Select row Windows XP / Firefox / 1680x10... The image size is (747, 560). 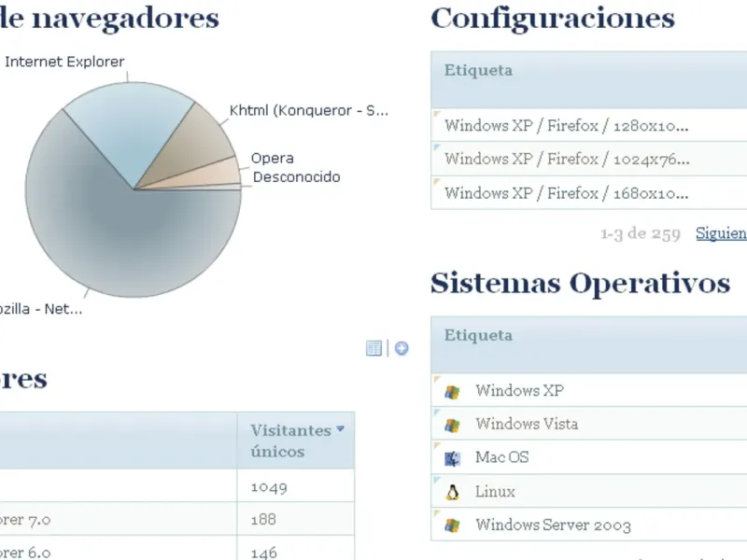[x=589, y=193]
